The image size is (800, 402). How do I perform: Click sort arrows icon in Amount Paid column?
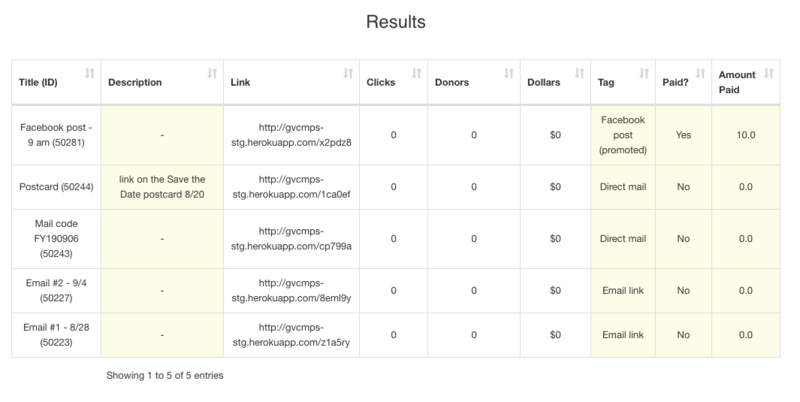(x=768, y=74)
